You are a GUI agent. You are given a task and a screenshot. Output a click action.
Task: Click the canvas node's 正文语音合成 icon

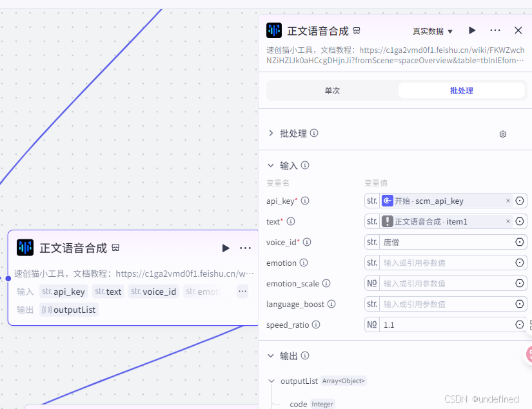click(x=25, y=248)
